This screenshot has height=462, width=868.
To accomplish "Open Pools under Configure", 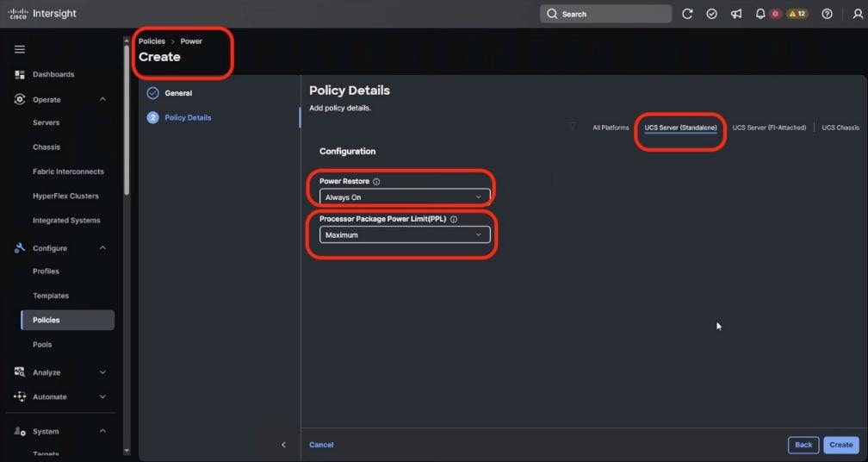I will point(42,344).
